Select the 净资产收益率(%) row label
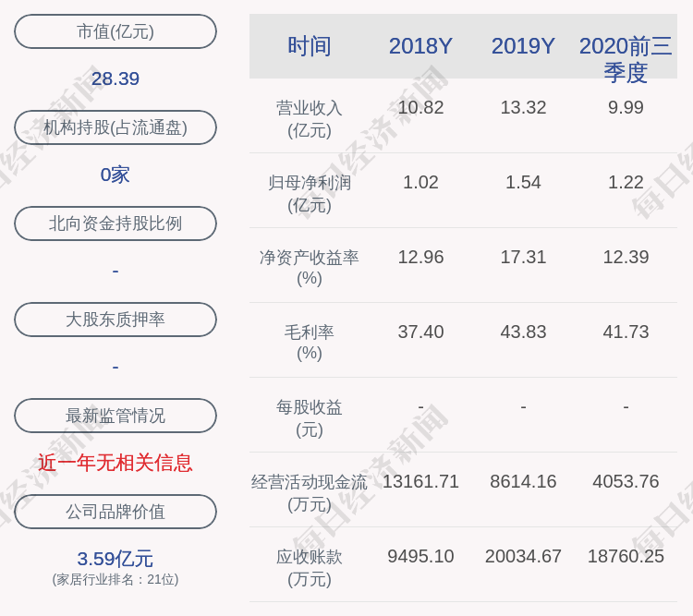The height and width of the screenshot is (616, 693). pyautogui.click(x=310, y=268)
